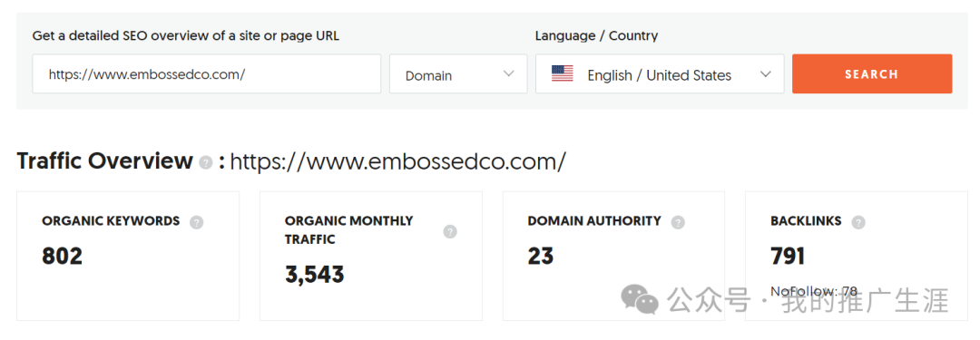
Task: Expand the Domain type dropdown
Action: coord(458,73)
